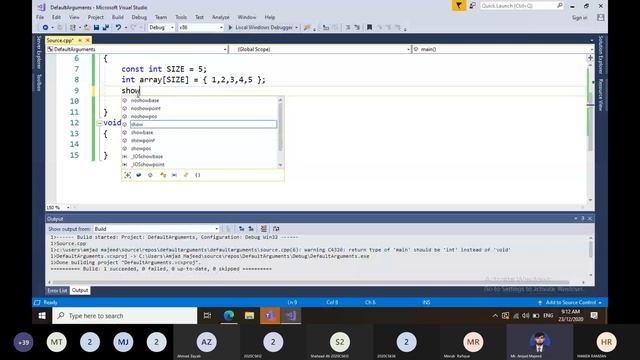Click the IntelliSense namespaces braces filter icon

(x=198, y=175)
